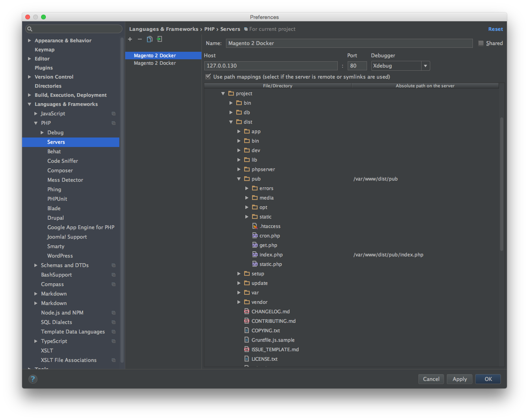
Task: Open the Composer settings page
Action: [60, 171]
